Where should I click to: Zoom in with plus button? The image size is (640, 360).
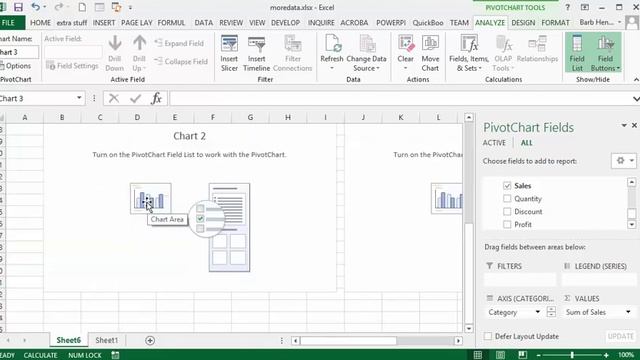(606, 355)
